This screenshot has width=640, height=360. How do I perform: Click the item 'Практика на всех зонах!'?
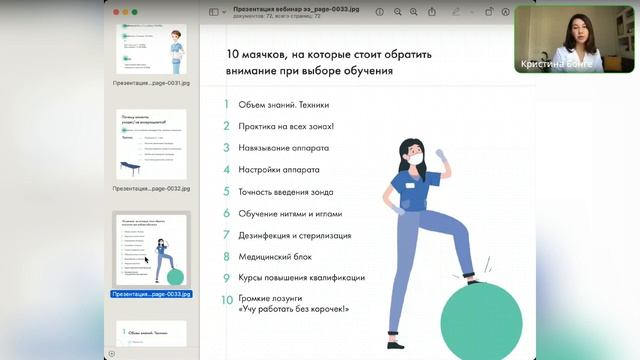pos(286,127)
